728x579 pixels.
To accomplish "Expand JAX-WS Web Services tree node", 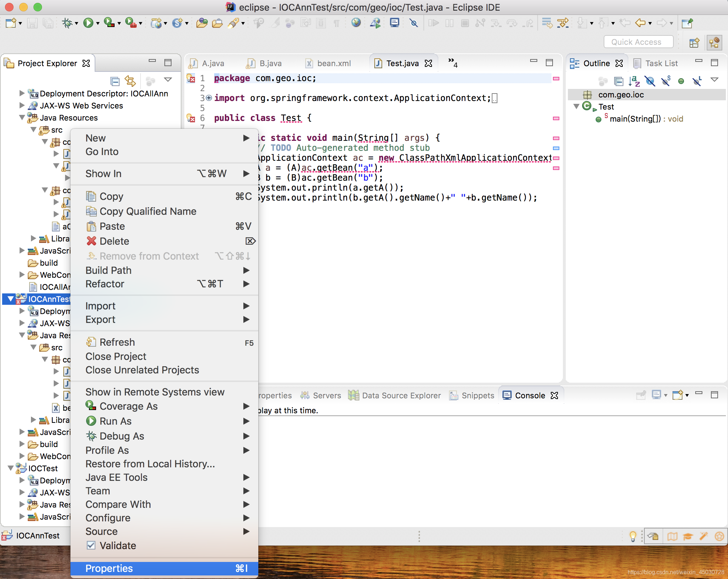I will click(x=22, y=105).
